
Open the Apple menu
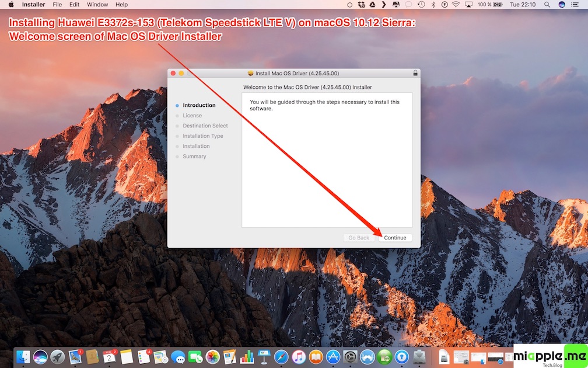pos(10,5)
